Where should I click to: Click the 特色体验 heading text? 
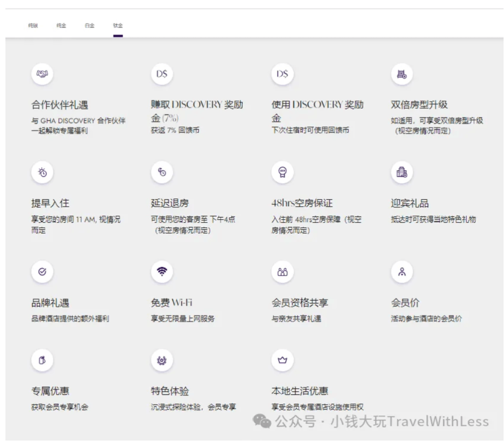(170, 391)
